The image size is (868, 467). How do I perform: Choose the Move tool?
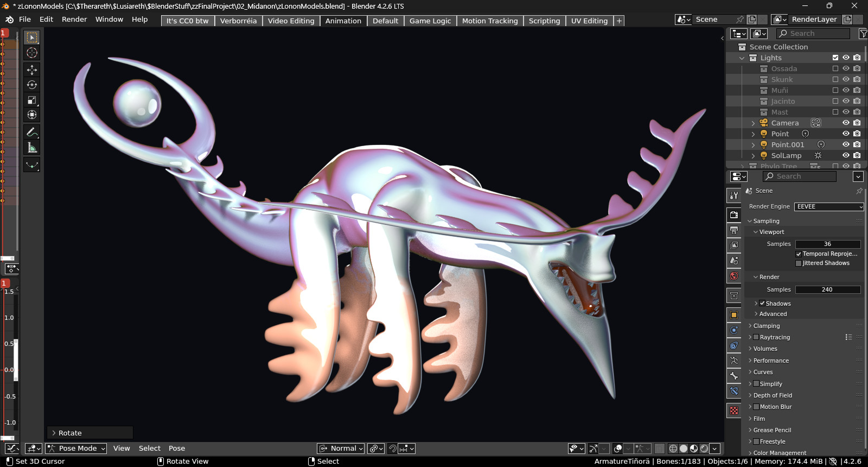32,70
